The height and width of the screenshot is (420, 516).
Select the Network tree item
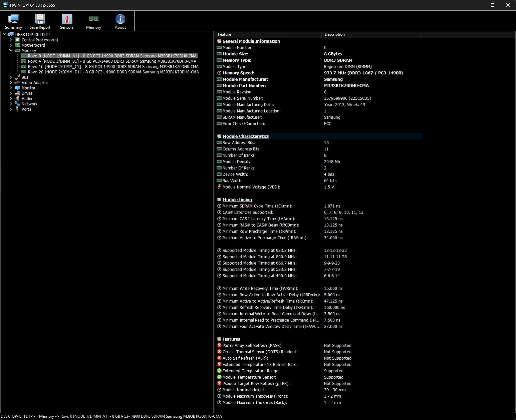(x=29, y=104)
